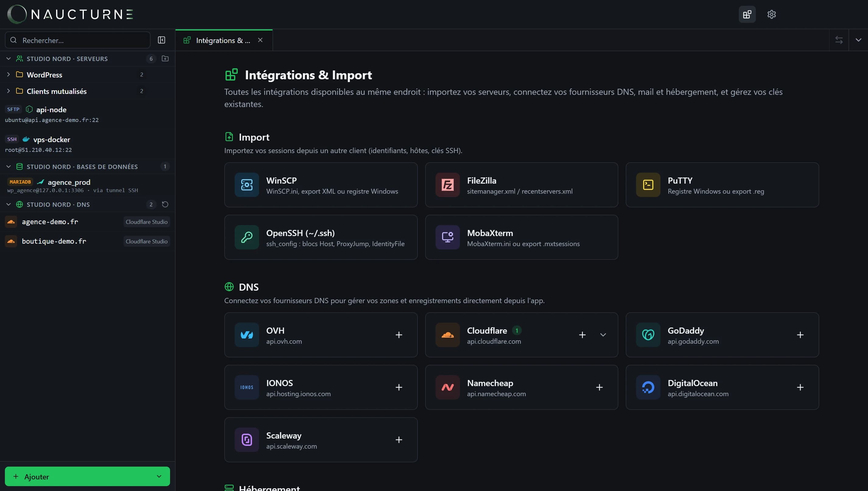Click the OVH provider logo
The image size is (868, 491).
(247, 335)
